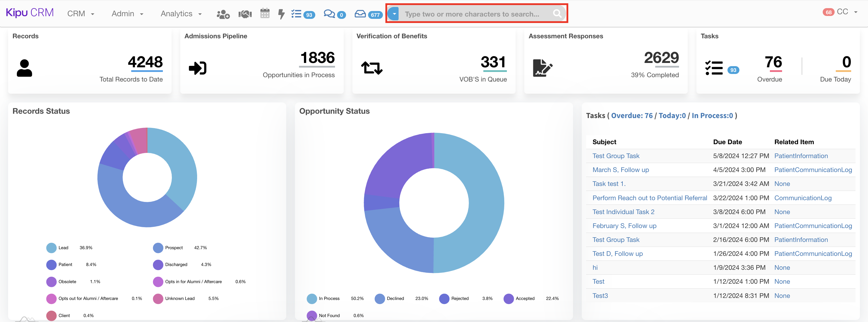868x322 pixels.
Task: Click into the global search field
Action: (x=472, y=14)
